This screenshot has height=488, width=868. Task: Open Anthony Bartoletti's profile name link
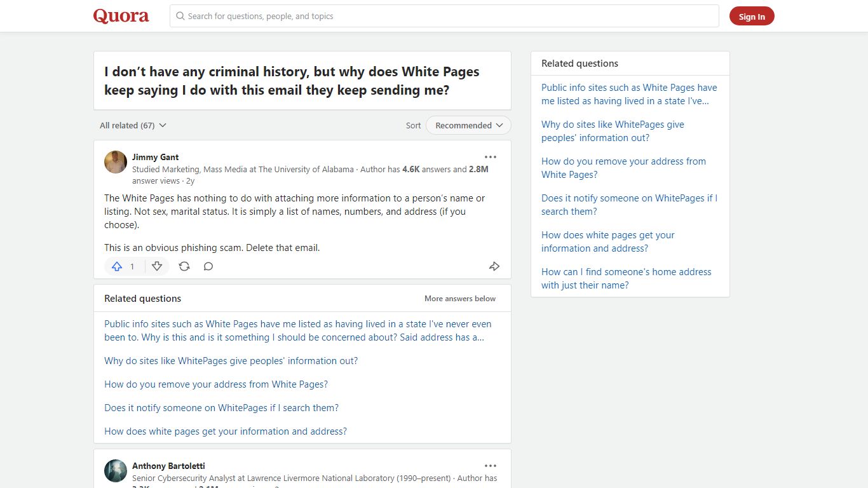pyautogui.click(x=168, y=466)
